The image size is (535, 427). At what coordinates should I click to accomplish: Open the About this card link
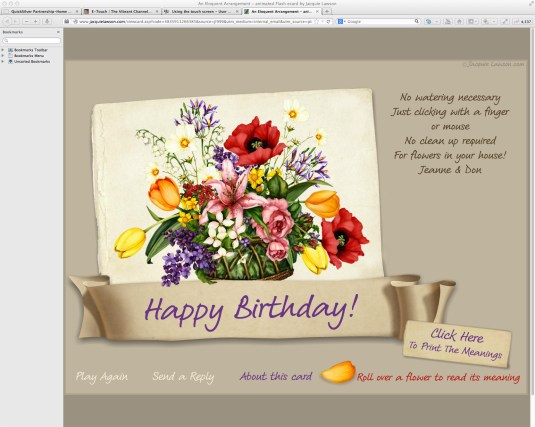coord(276,376)
